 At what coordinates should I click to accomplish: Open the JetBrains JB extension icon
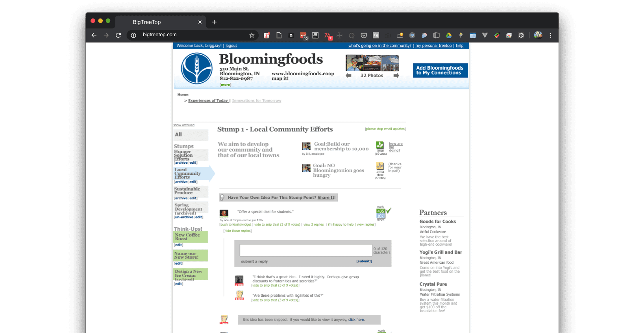[315, 35]
